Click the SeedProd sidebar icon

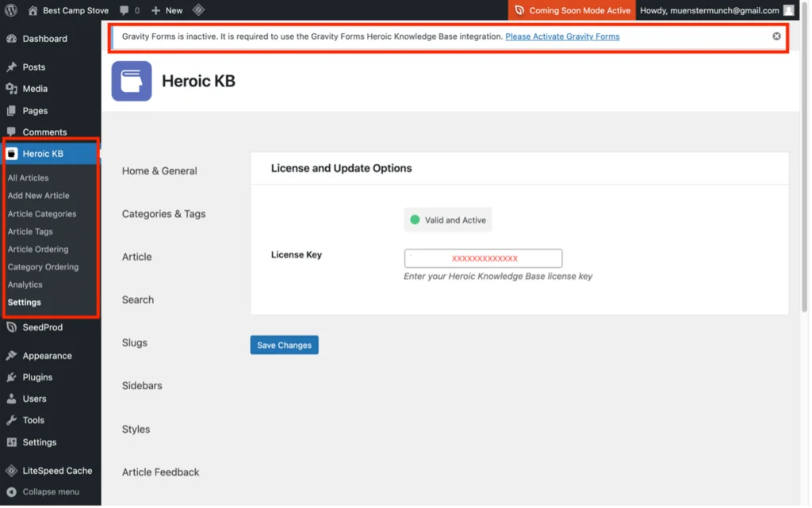pyautogui.click(x=11, y=327)
